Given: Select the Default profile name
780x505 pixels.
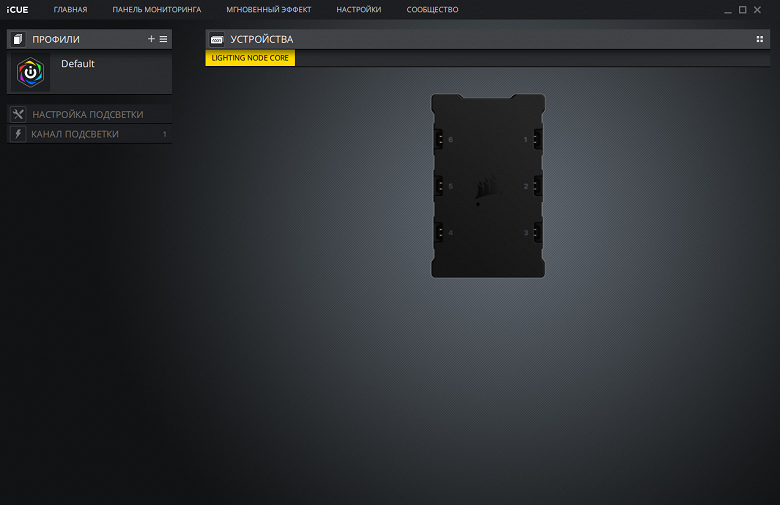Looking at the screenshot, I should [78, 64].
